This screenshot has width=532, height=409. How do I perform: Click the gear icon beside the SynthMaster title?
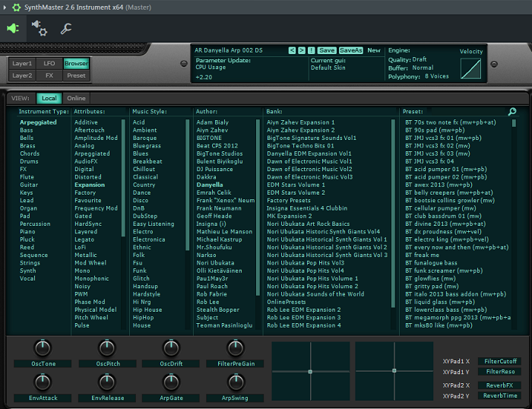[16, 7]
